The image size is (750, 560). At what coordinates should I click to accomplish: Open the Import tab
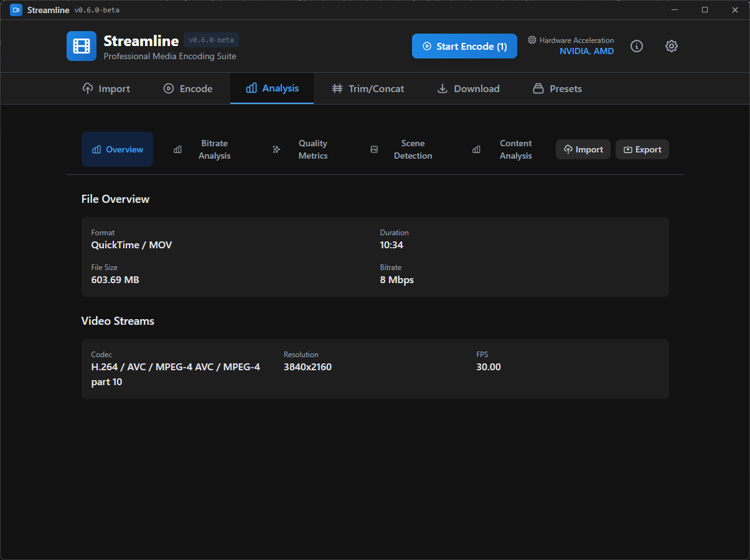pyautogui.click(x=106, y=88)
